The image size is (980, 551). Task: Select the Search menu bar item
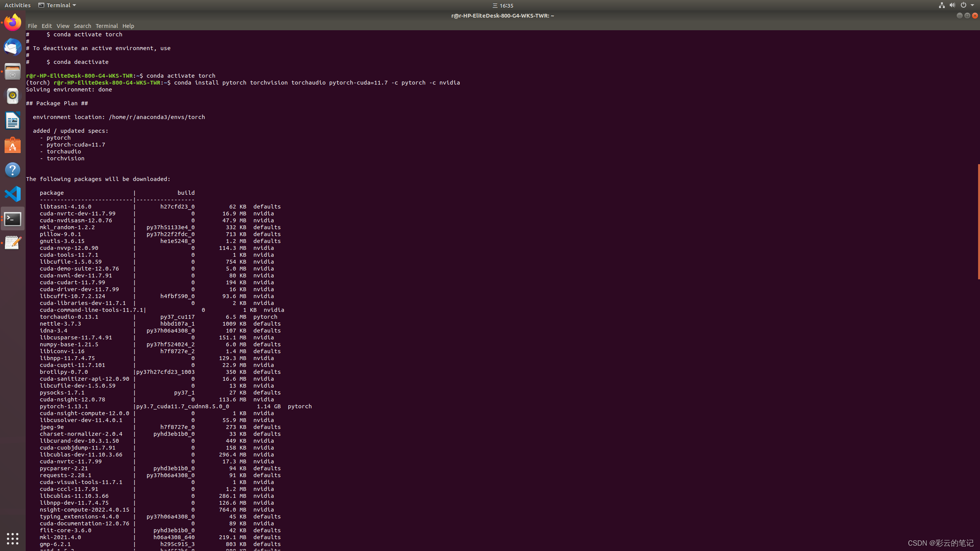coord(82,26)
